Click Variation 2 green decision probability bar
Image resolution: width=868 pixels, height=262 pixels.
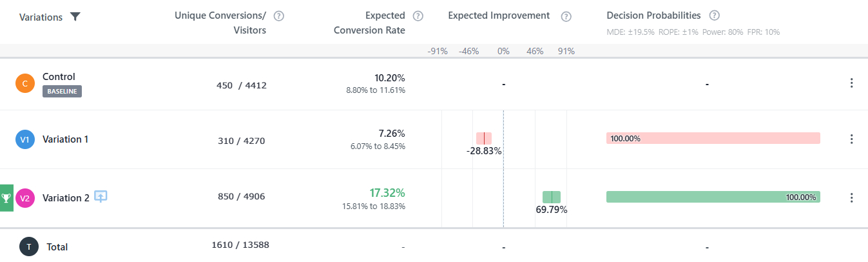713,197
